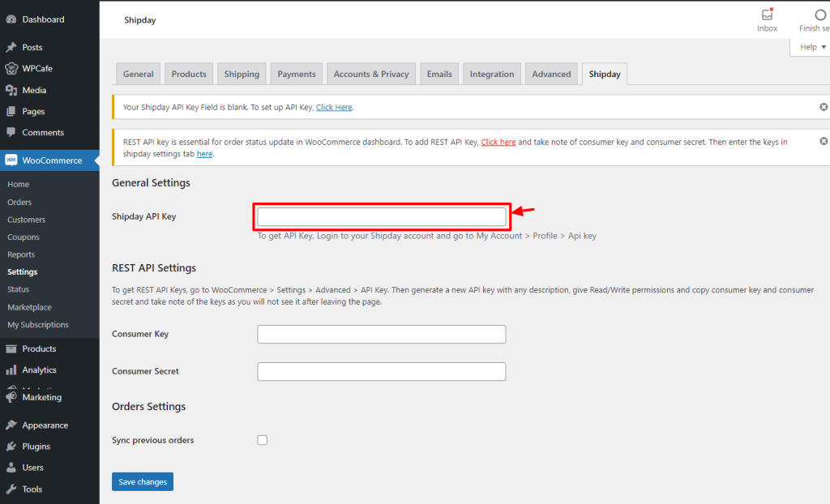The width and height of the screenshot is (830, 504).
Task: Switch to the General tab
Action: [138, 74]
